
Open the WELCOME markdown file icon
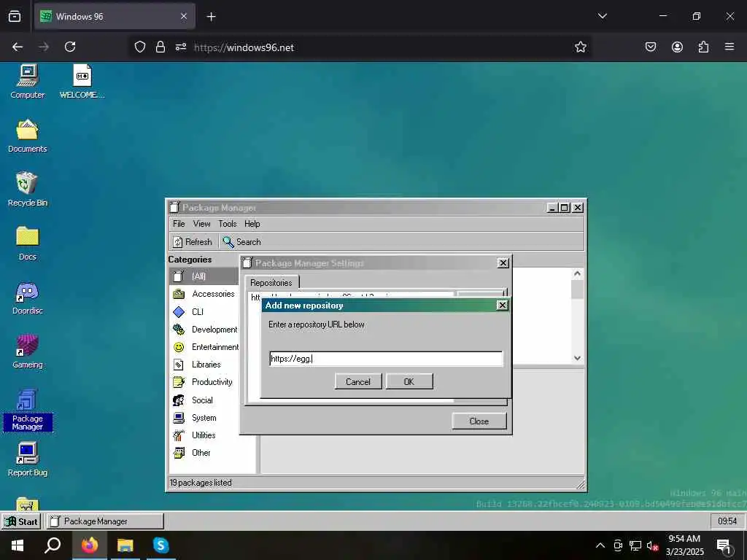[x=82, y=81]
